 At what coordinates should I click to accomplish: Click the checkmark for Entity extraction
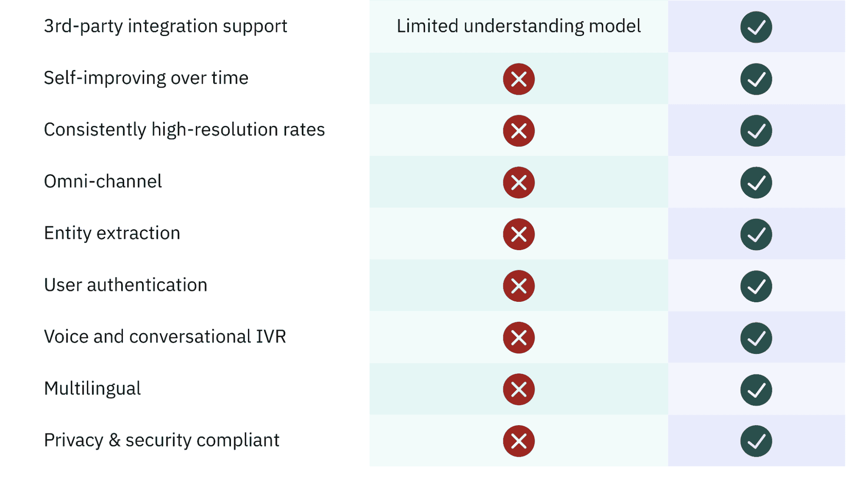point(756,234)
